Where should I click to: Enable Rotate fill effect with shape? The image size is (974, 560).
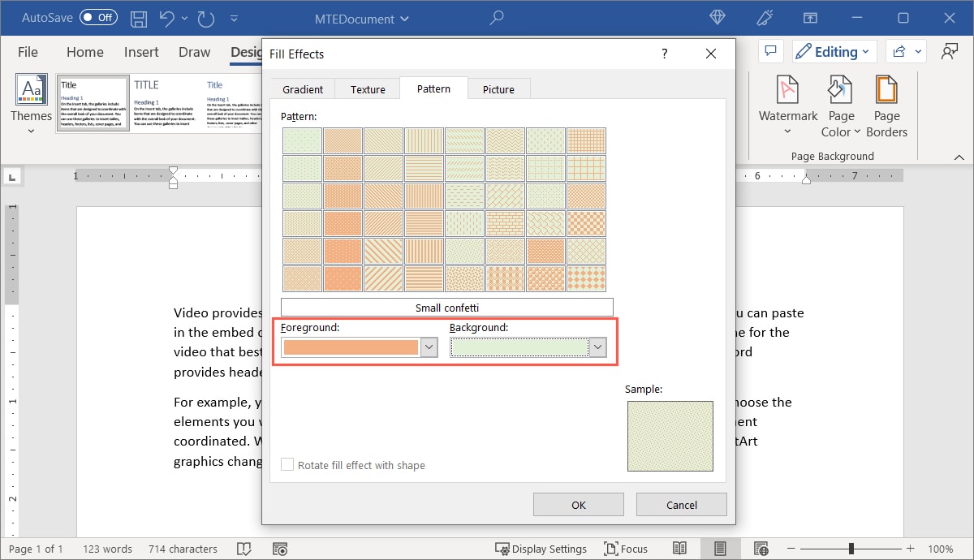[287, 465]
